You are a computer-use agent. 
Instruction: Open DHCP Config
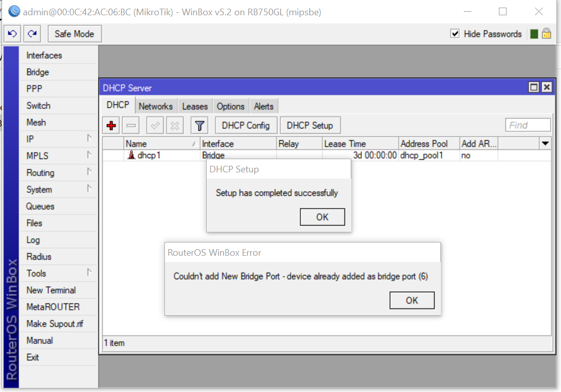point(246,125)
